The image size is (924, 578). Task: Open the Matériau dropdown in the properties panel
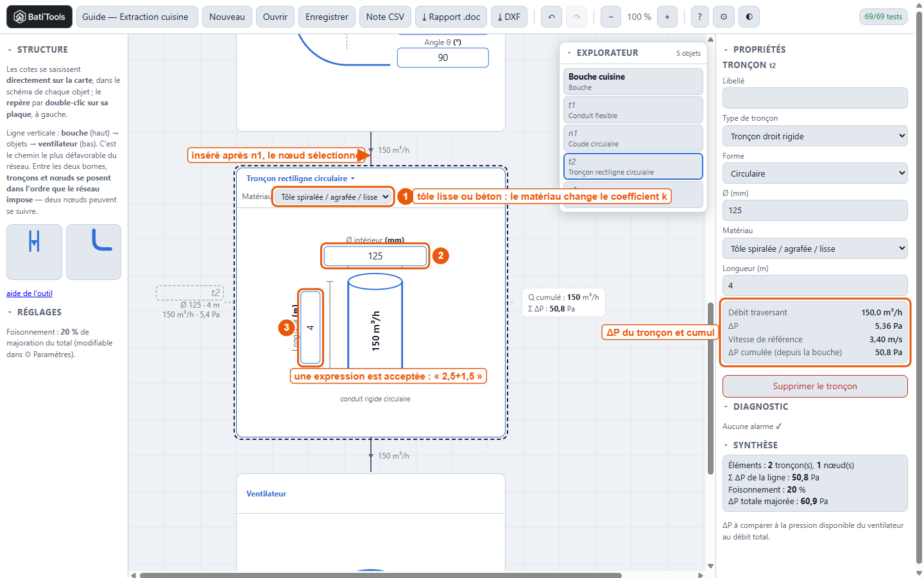815,249
